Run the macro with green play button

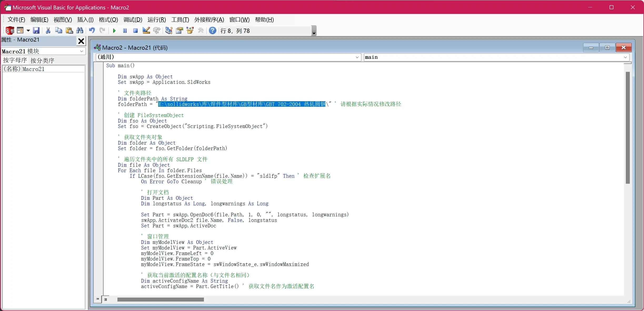click(114, 30)
